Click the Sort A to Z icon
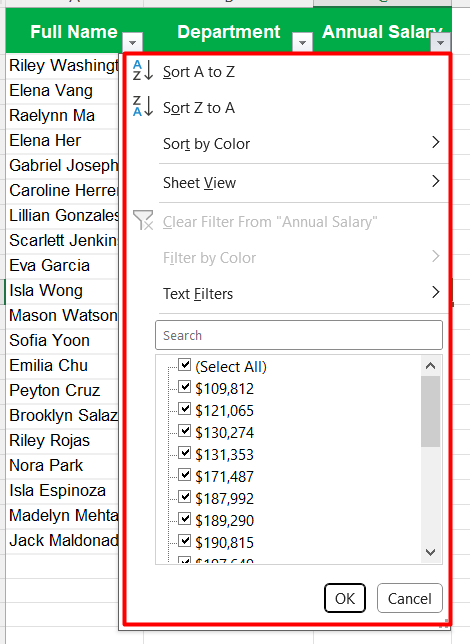 point(143,70)
